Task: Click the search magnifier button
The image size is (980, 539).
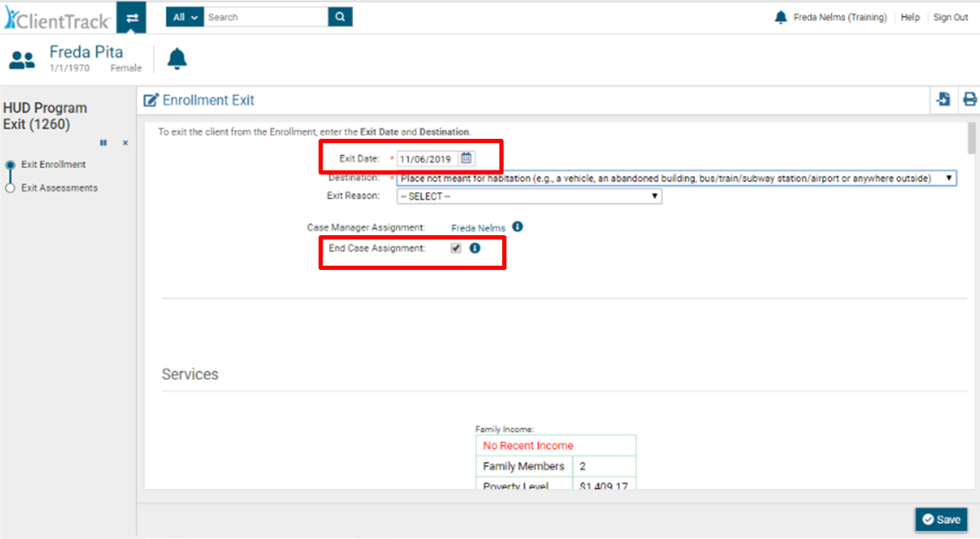Action: pos(340,17)
